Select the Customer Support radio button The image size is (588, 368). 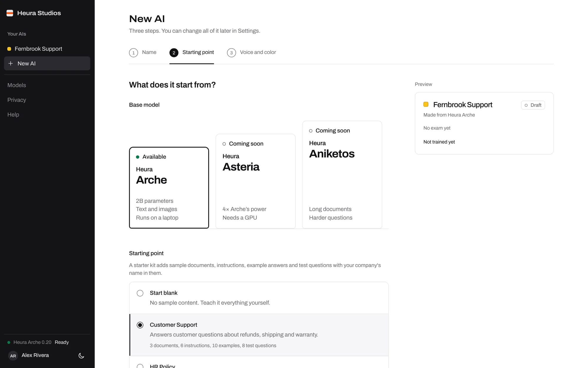[x=140, y=325]
